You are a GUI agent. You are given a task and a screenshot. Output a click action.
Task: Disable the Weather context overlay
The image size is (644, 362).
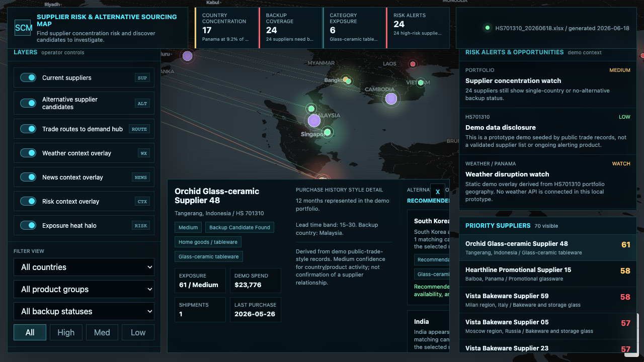point(28,153)
